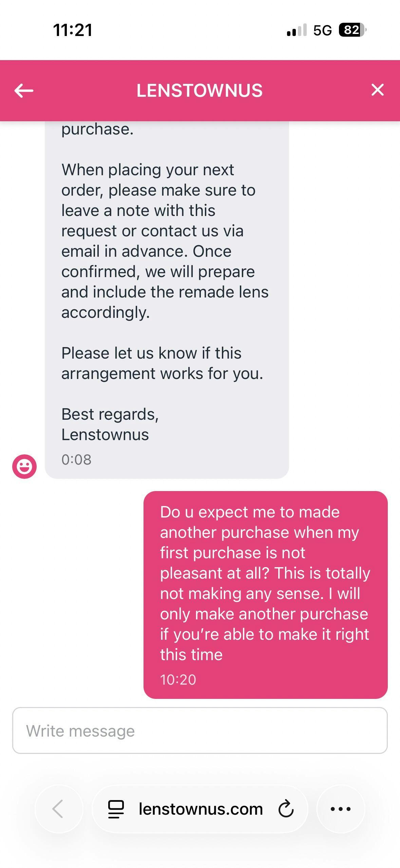Tap the pink 'Do u expect me' message
Screen dimensions: 400x868
click(265, 583)
